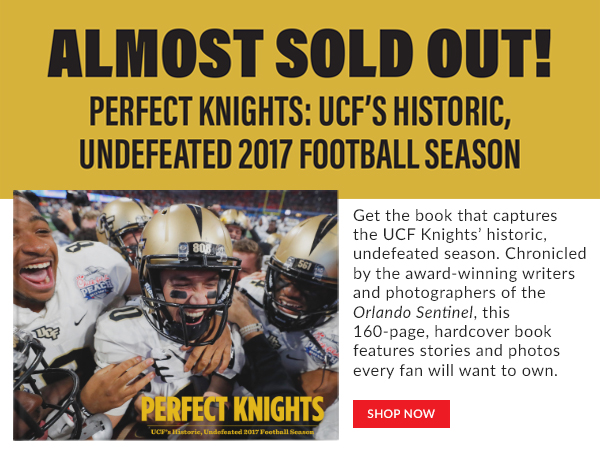Click the 'Perfect Knights: UCF's Historic,' headline line

coord(300,112)
